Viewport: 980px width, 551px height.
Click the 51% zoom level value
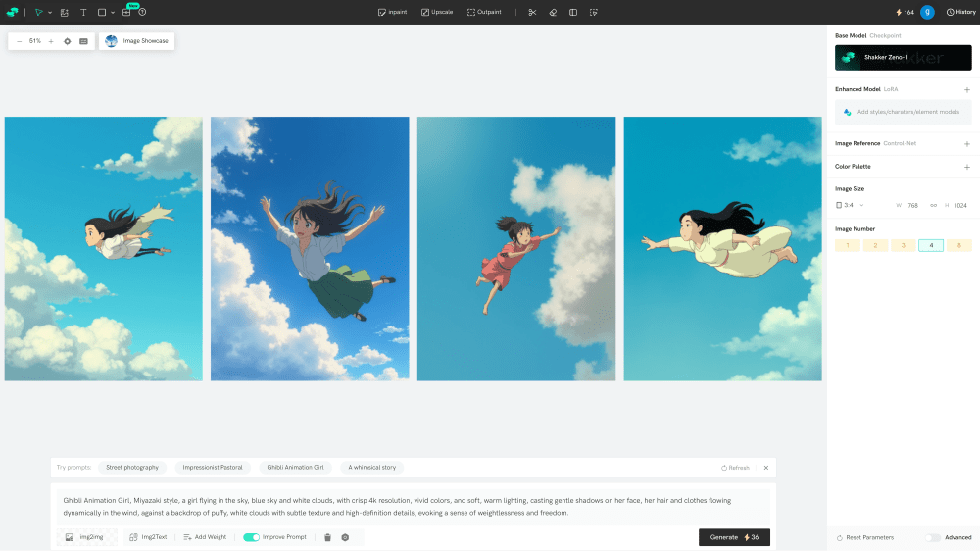click(35, 41)
